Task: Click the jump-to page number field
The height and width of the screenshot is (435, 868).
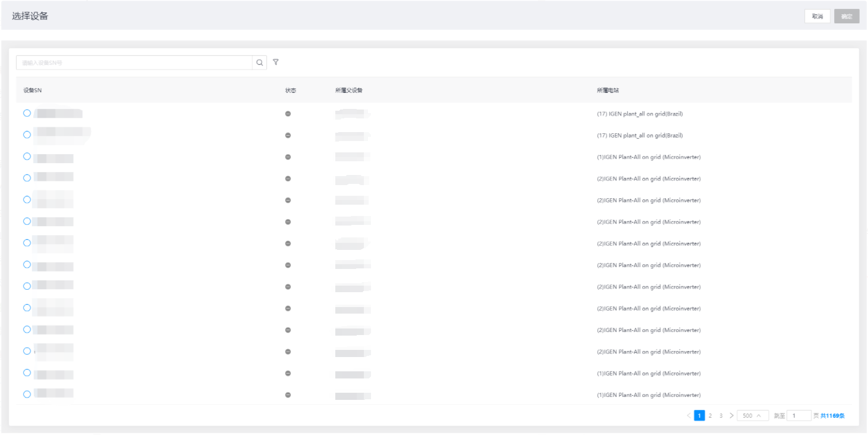Action: point(798,415)
